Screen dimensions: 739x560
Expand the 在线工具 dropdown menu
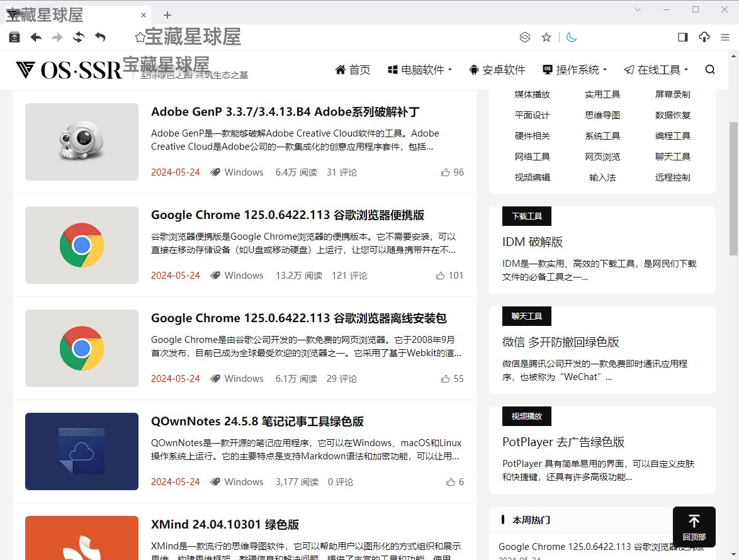656,70
